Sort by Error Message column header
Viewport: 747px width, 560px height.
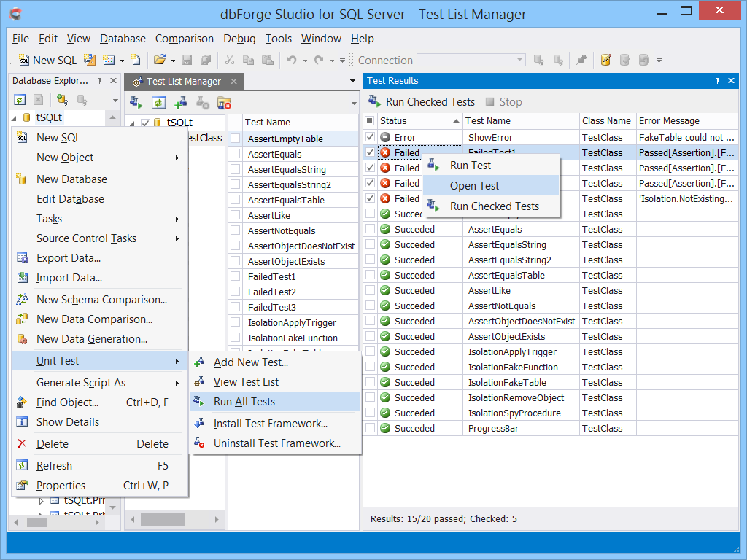click(x=686, y=121)
